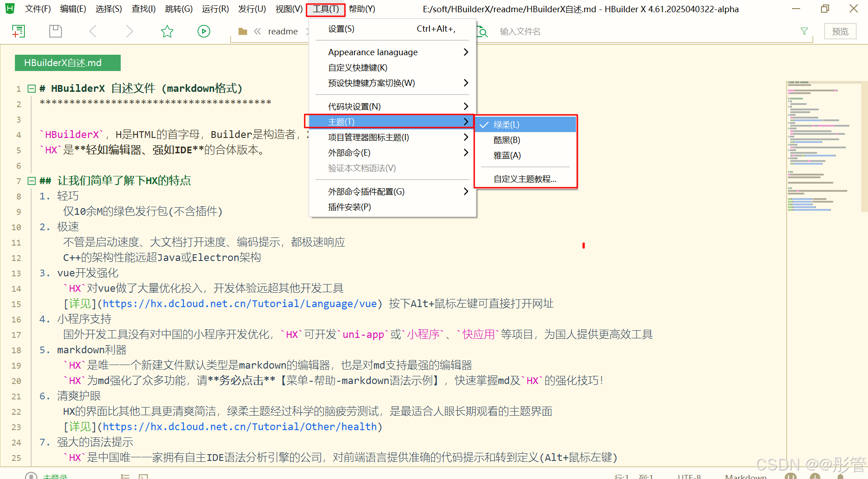
Task: Click the 工具(T) menu
Action: (x=326, y=9)
